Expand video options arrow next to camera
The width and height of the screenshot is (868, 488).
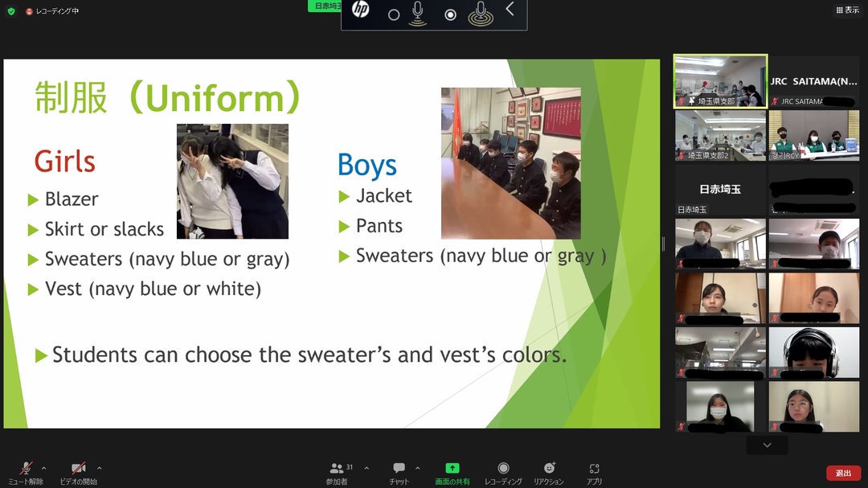[x=100, y=468]
